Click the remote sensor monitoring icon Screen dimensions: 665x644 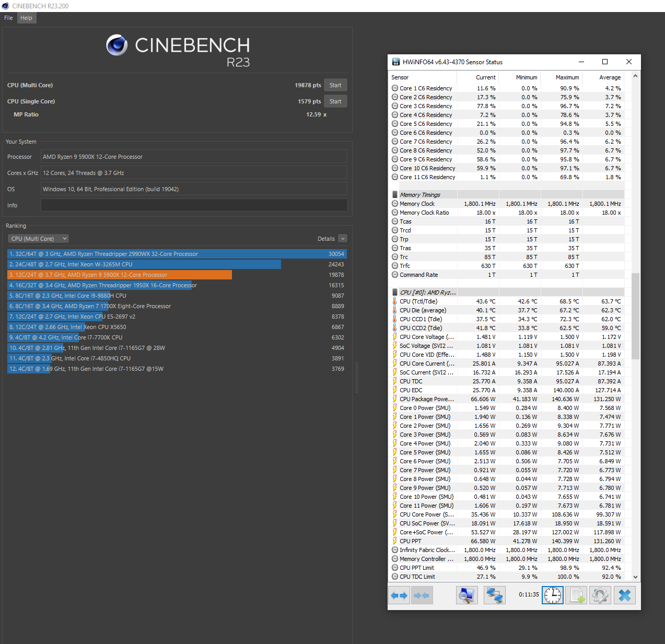[494, 595]
